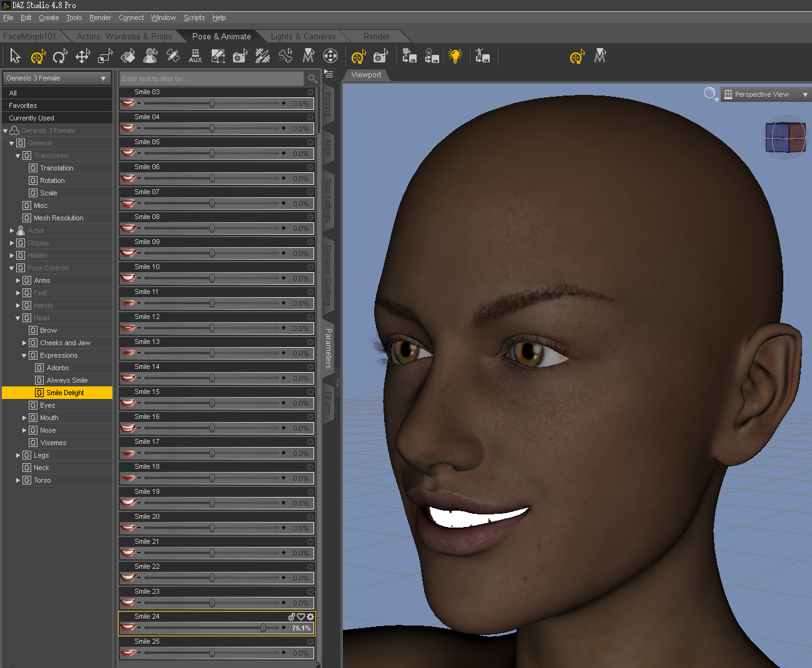Toggle the lock on Smile 24

(291, 617)
